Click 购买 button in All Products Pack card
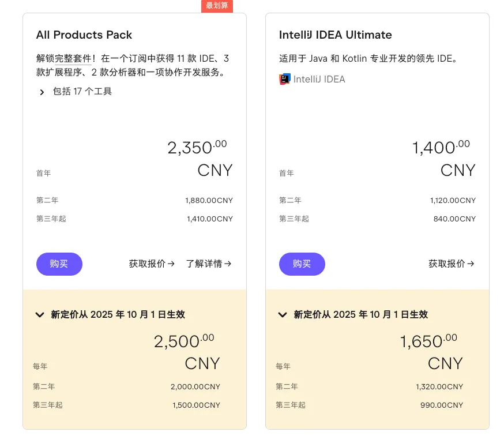Screen dimensions: 504x436 [59, 264]
